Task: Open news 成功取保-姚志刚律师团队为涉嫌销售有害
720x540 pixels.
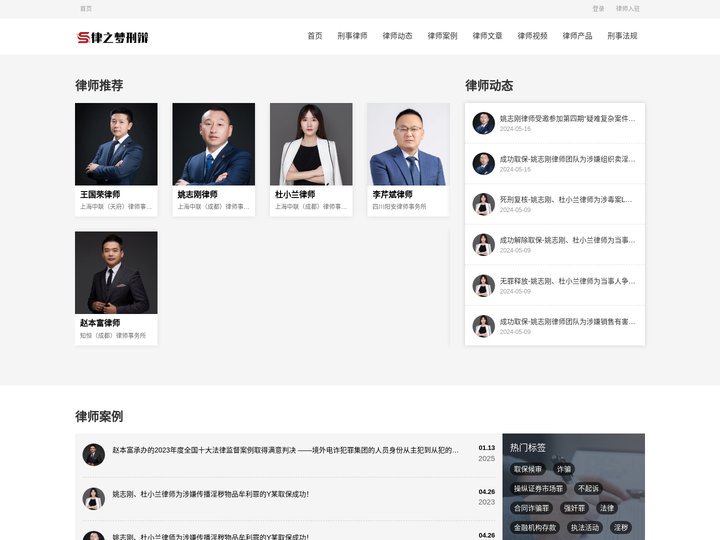Action: [567, 321]
